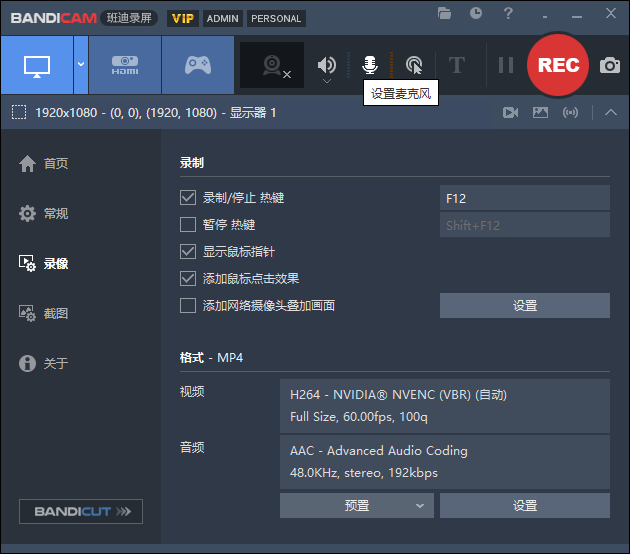The height and width of the screenshot is (554, 630).
Task: Uncheck 录制/停止 热键 checkbox
Action: click(x=188, y=198)
